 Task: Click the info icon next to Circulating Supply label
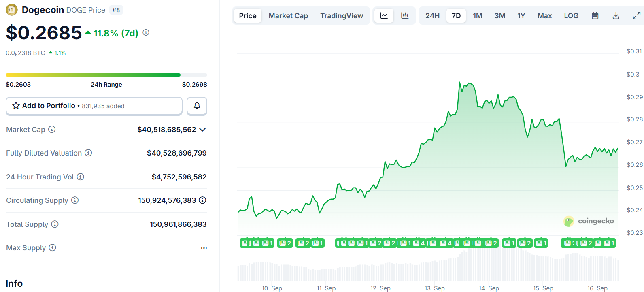coord(75,200)
